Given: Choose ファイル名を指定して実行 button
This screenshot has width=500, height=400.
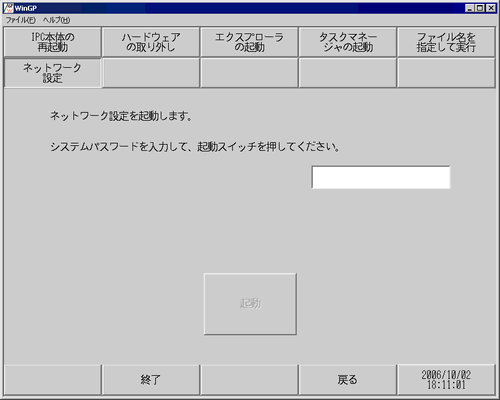Looking at the screenshot, I should (x=446, y=42).
